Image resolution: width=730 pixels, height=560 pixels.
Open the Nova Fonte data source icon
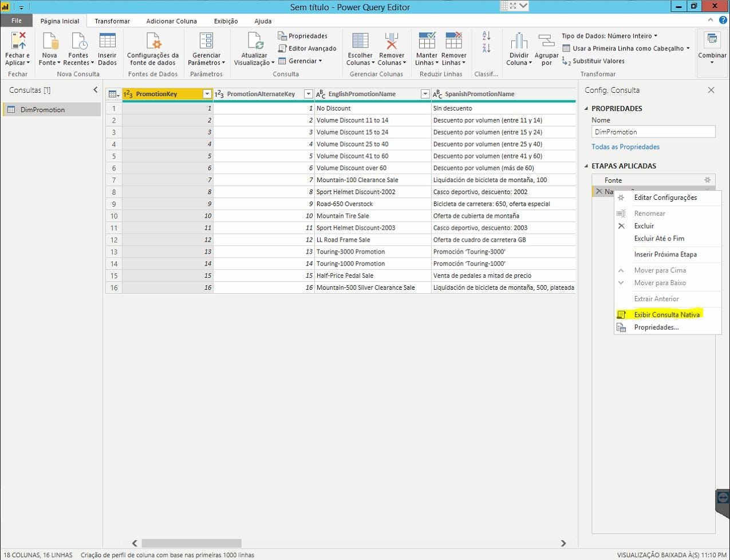[x=50, y=41]
